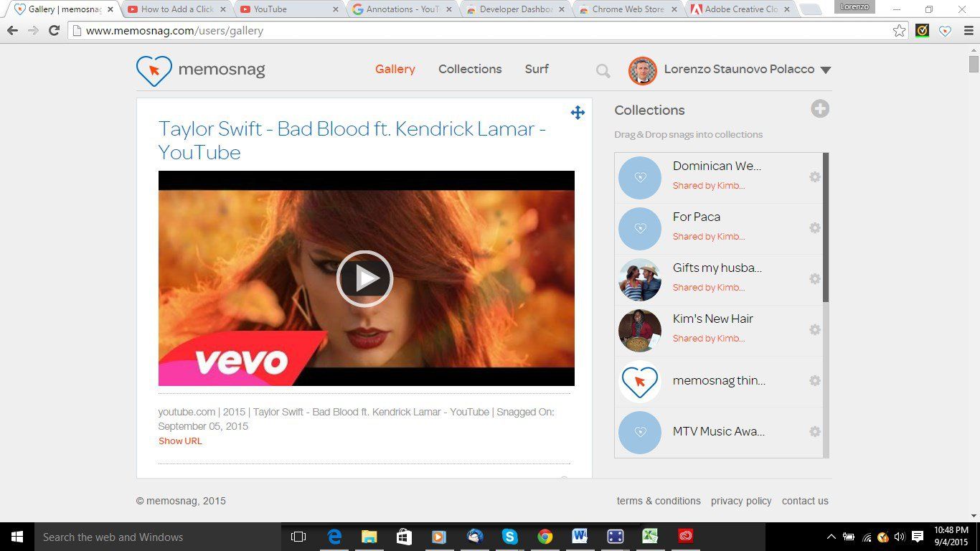Open the Collections navigation item
Image resolution: width=980 pixels, height=551 pixels.
470,70
